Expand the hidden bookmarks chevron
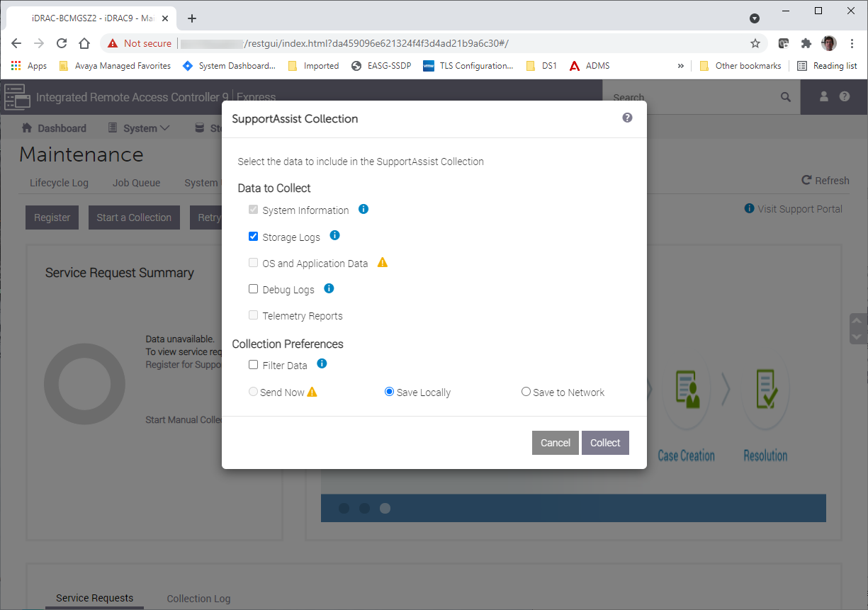This screenshot has height=610, width=868. [680, 66]
